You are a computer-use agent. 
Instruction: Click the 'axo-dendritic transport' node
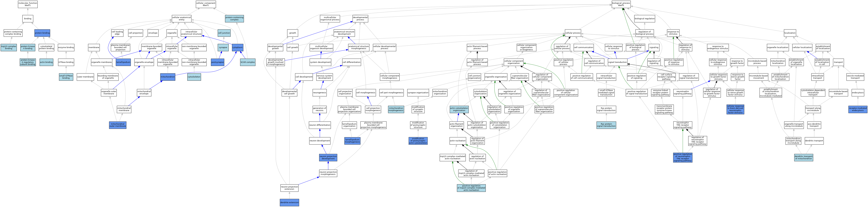(814, 125)
